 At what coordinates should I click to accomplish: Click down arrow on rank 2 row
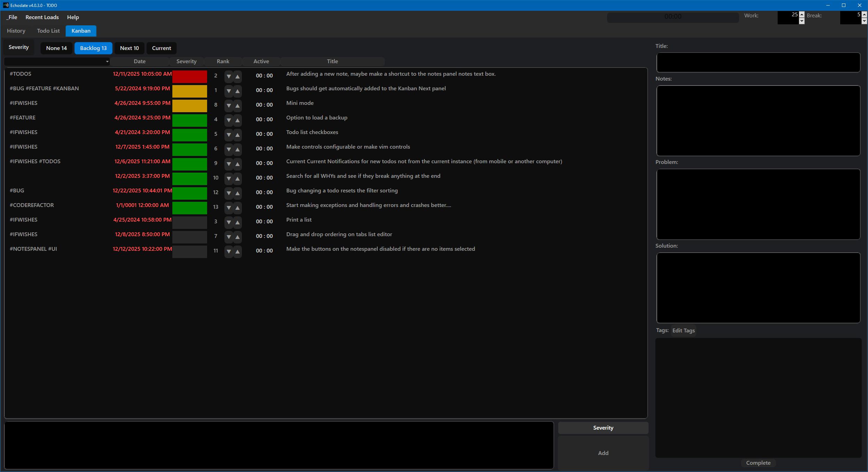pos(229,76)
